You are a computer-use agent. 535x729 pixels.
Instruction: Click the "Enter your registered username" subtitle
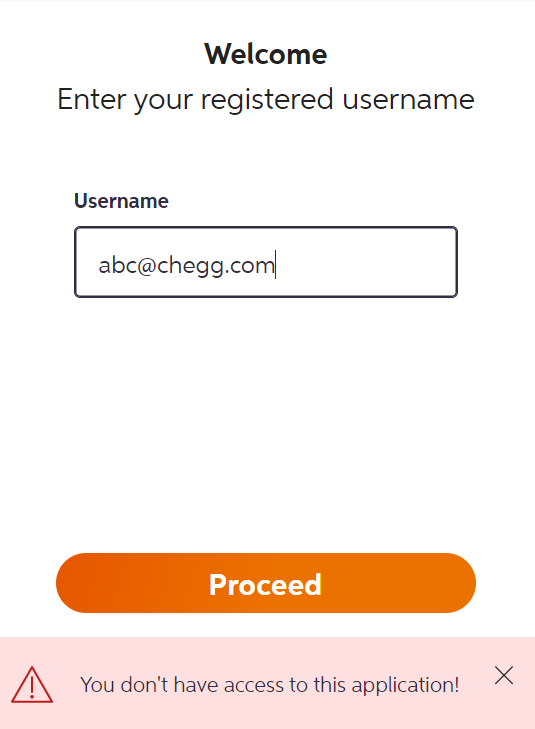tap(266, 99)
